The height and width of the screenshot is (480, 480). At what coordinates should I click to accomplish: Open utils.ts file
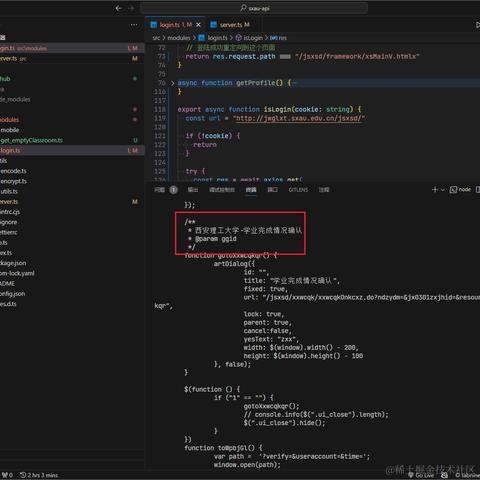(72, 191)
